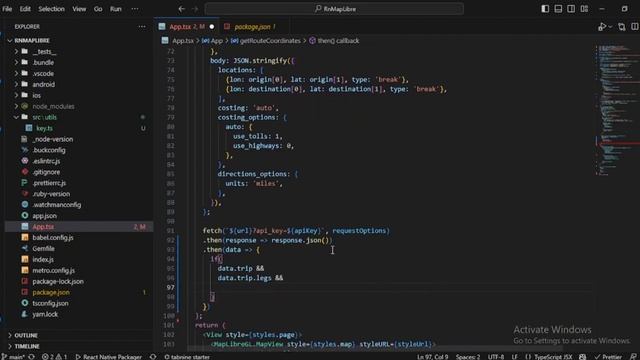The width and height of the screenshot is (640, 360).
Task: Click the Split Editor icon
Action: coord(635,27)
